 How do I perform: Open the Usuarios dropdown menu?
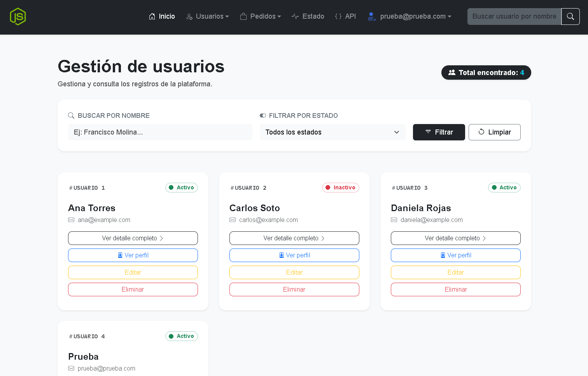[x=208, y=16]
